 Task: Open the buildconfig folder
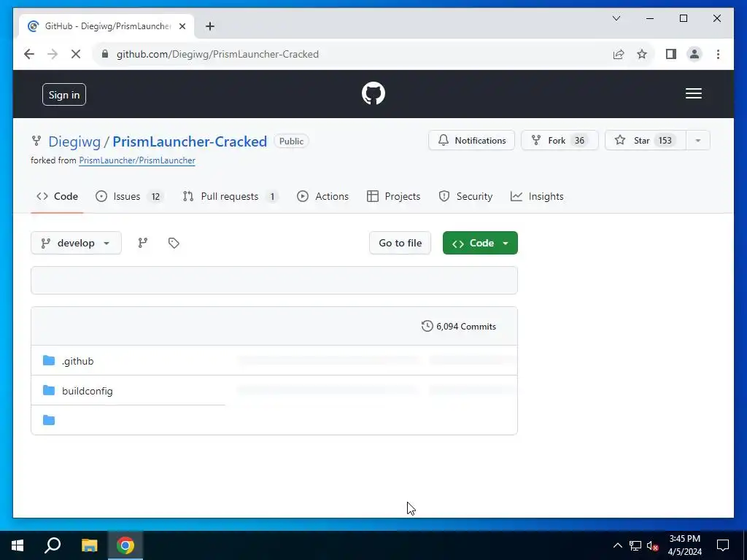[x=88, y=391]
